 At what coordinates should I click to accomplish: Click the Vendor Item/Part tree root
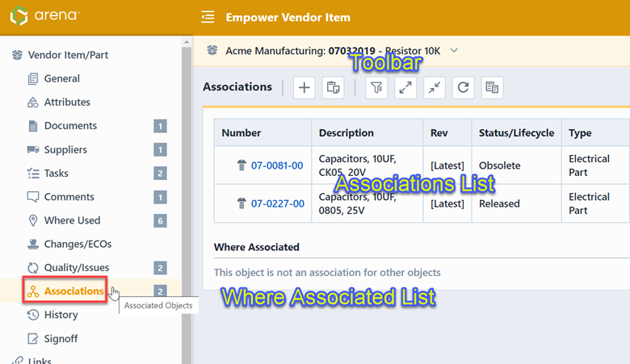(x=68, y=55)
